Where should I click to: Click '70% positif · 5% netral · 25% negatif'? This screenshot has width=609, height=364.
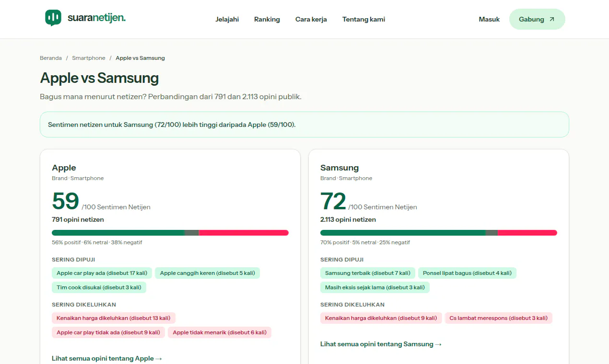365,242
